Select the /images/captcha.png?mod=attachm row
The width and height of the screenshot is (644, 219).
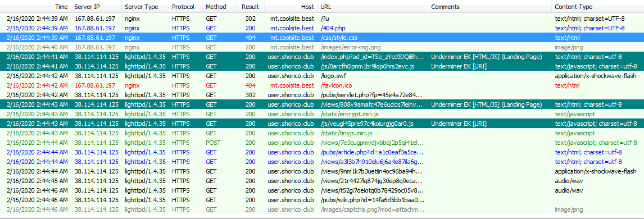[x=322, y=209]
